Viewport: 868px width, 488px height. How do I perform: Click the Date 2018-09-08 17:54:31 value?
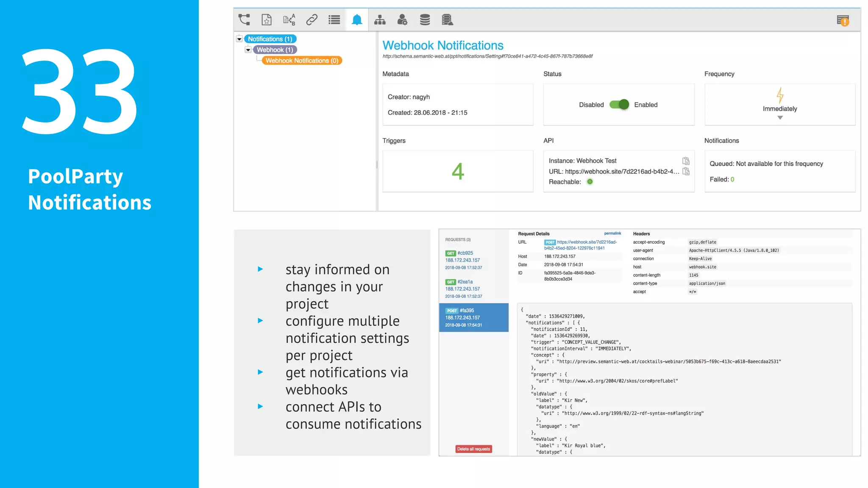pos(563,265)
